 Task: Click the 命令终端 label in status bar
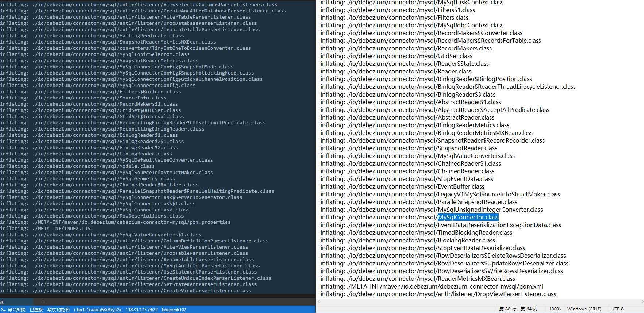(17, 310)
